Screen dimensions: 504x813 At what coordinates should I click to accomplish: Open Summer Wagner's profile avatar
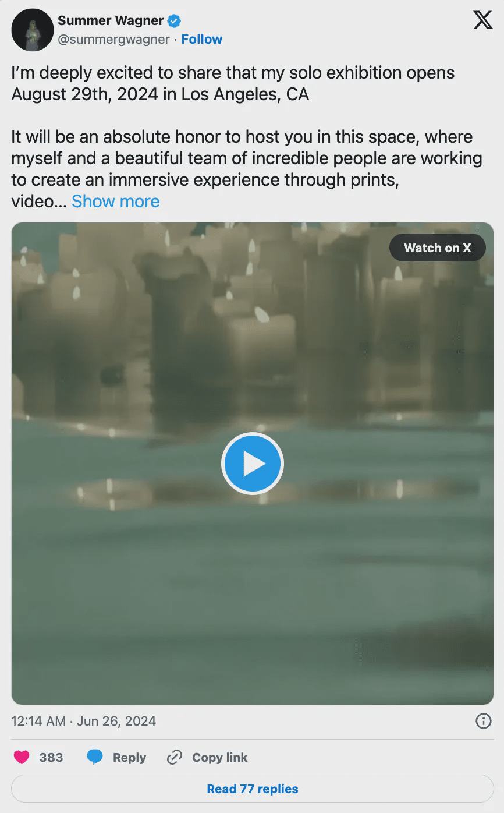click(x=33, y=30)
